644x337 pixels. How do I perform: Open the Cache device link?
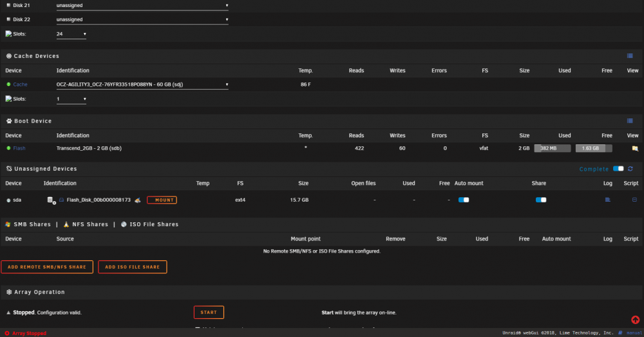click(x=20, y=84)
